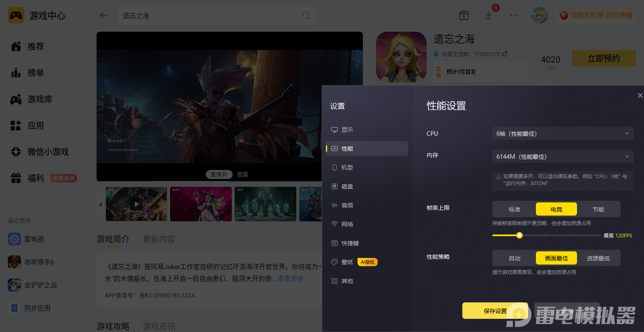Open the CPU cores dropdown
The width and height of the screenshot is (644, 332).
tap(563, 134)
